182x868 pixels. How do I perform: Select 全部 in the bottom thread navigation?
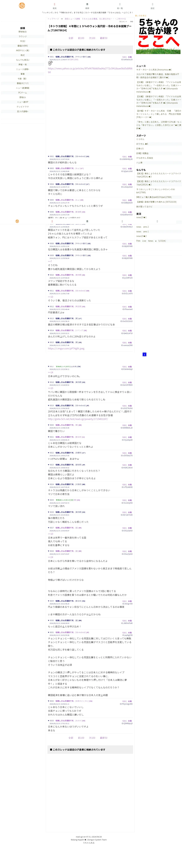tap(71, 738)
